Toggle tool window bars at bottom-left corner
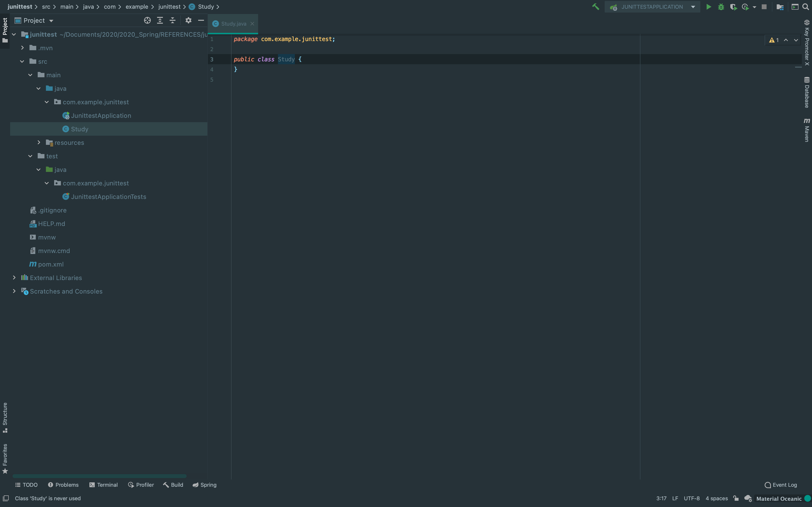Image resolution: width=812 pixels, height=507 pixels. pos(6,498)
